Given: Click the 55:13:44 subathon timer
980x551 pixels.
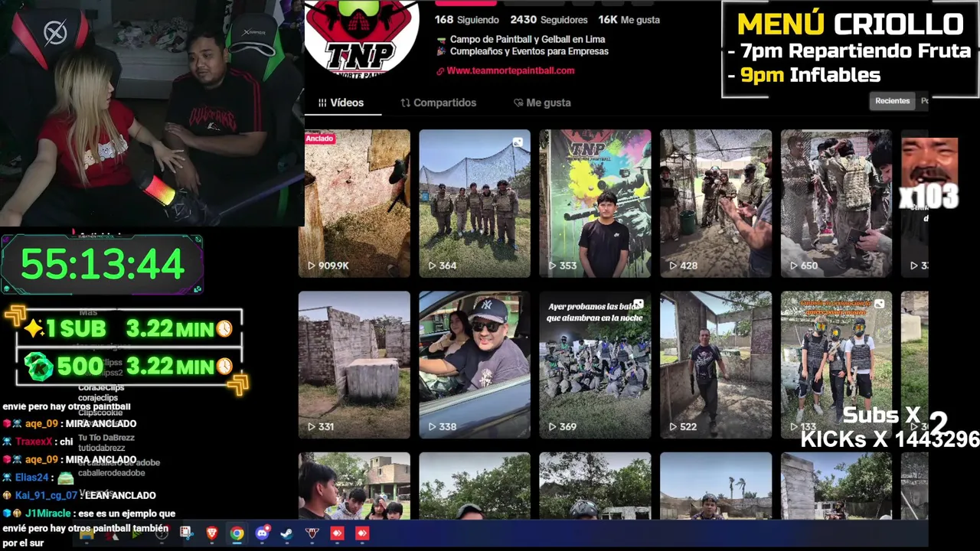Looking at the screenshot, I should (102, 265).
